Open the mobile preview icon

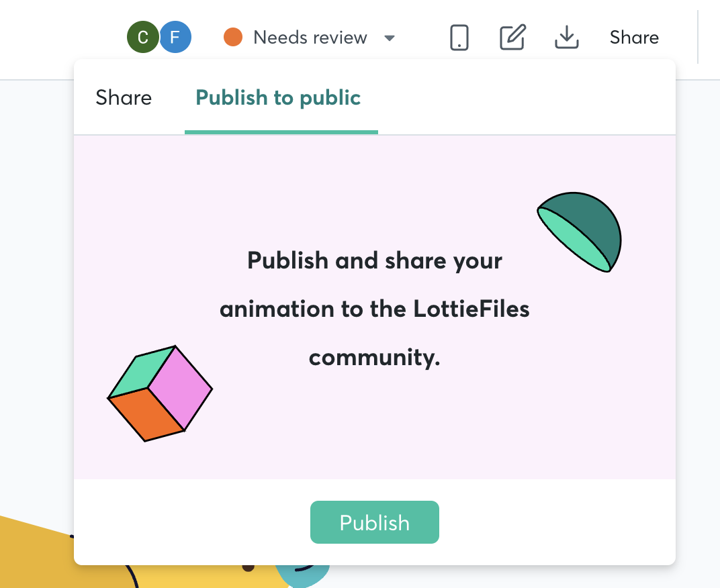[459, 37]
